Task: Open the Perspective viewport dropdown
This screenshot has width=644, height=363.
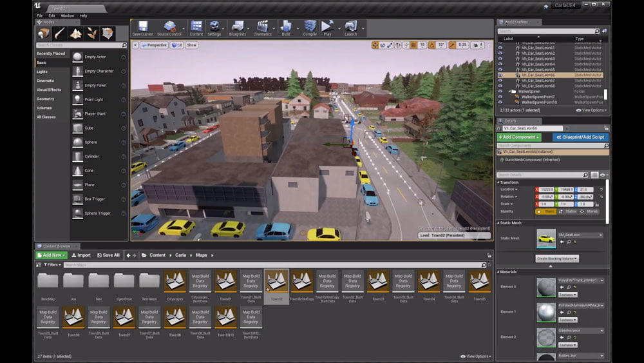Action: 153,45
